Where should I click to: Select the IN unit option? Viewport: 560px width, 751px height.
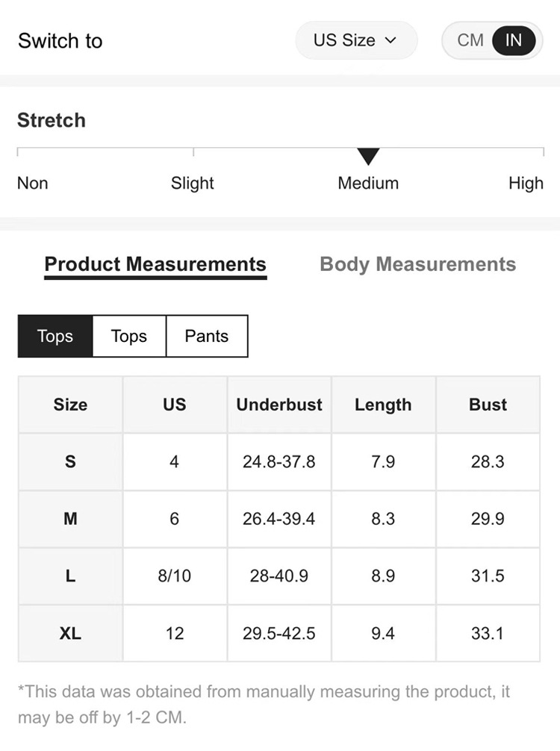click(514, 40)
